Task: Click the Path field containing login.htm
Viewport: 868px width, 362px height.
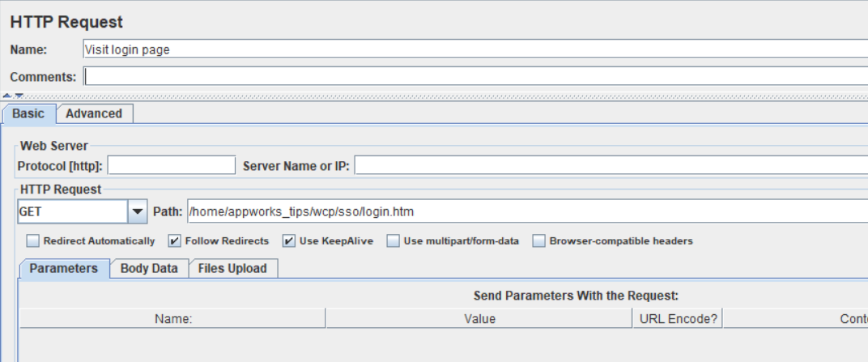Action: point(526,212)
